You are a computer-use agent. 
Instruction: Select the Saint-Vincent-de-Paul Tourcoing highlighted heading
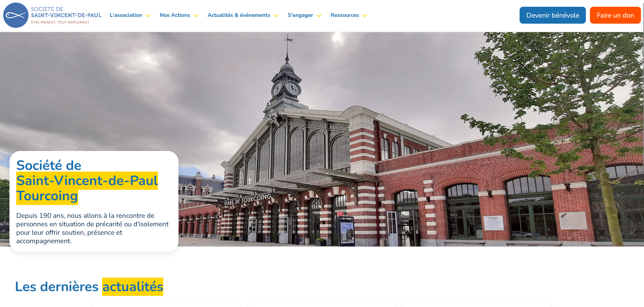[x=87, y=188]
